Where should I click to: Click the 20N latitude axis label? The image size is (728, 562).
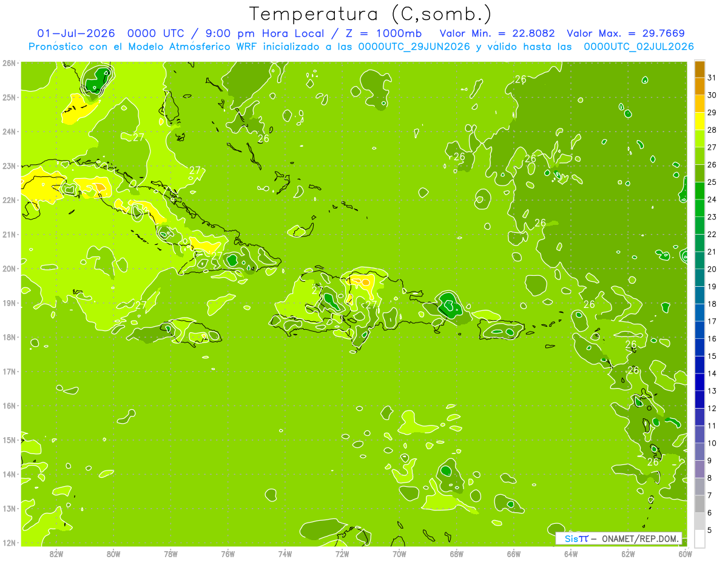pos(9,269)
